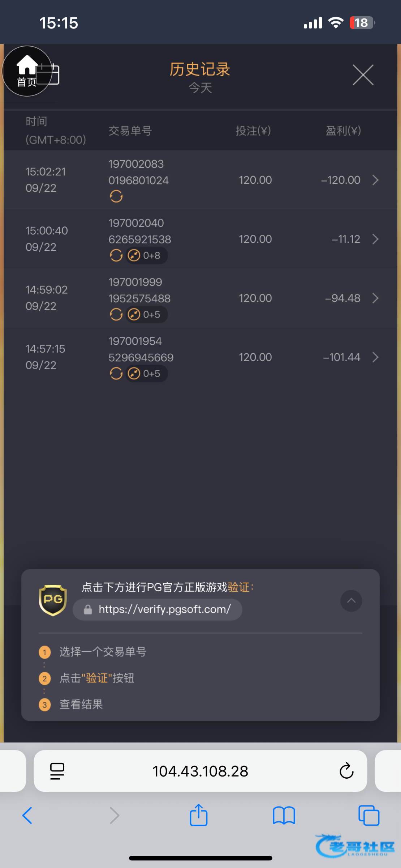Viewport: 401px width, 868px height.
Task: Open Safari page settings menu icon
Action: (57, 771)
